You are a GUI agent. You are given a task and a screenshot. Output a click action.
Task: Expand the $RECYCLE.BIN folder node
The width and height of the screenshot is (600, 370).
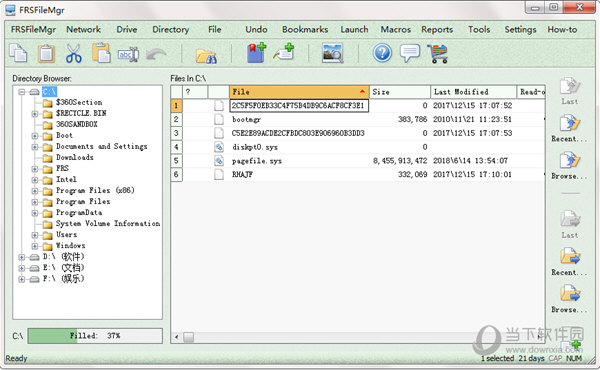pyautogui.click(x=35, y=114)
